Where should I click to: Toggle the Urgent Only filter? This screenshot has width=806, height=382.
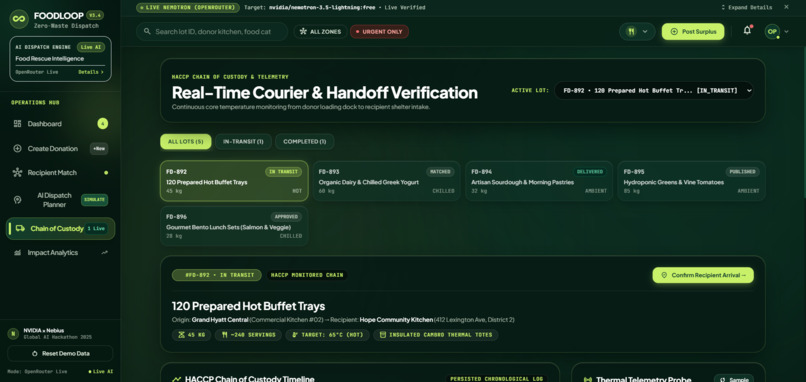click(379, 31)
